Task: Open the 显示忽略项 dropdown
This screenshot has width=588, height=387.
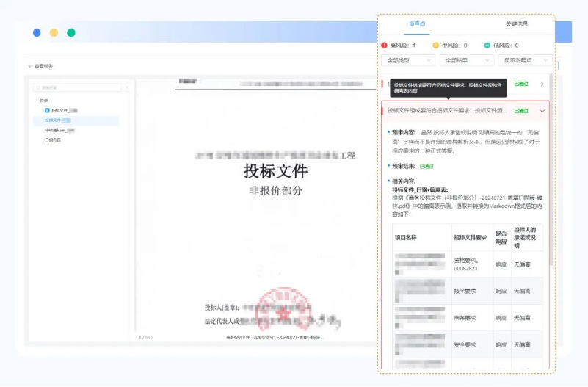Action: point(524,60)
